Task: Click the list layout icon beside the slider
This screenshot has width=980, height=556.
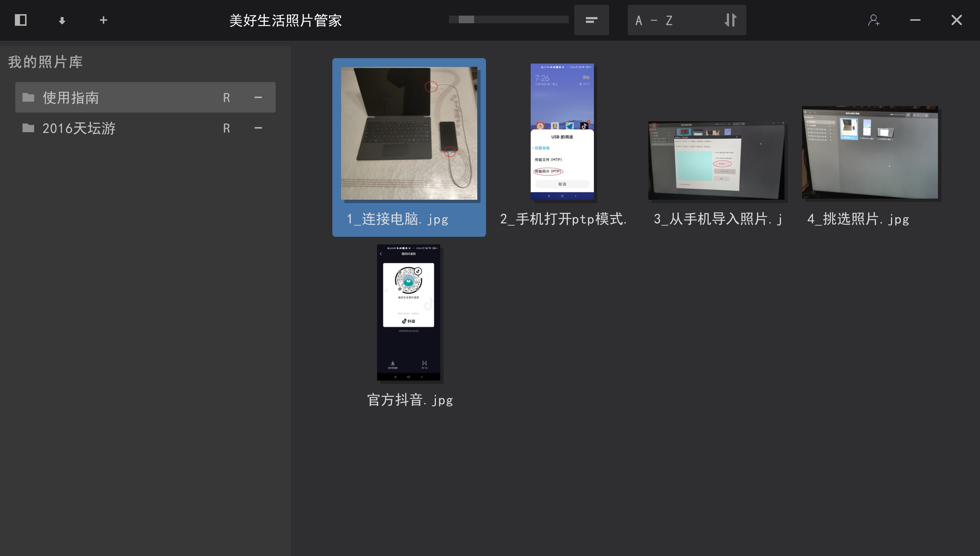Action: click(591, 20)
